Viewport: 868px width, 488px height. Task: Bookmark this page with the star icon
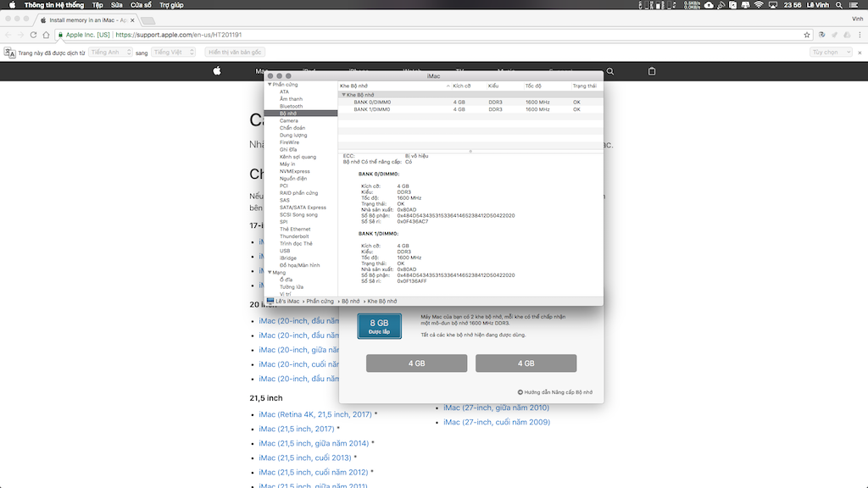coord(807,35)
